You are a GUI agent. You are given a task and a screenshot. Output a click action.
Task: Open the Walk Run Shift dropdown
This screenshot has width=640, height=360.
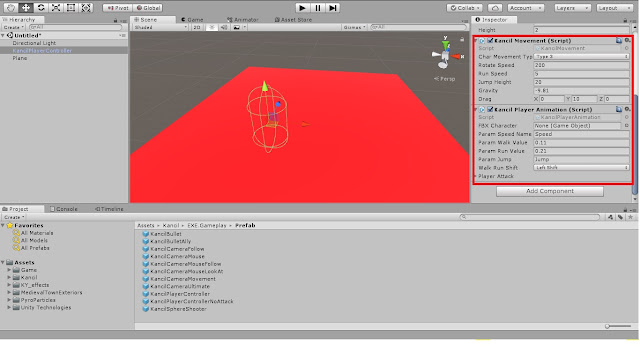pos(581,168)
